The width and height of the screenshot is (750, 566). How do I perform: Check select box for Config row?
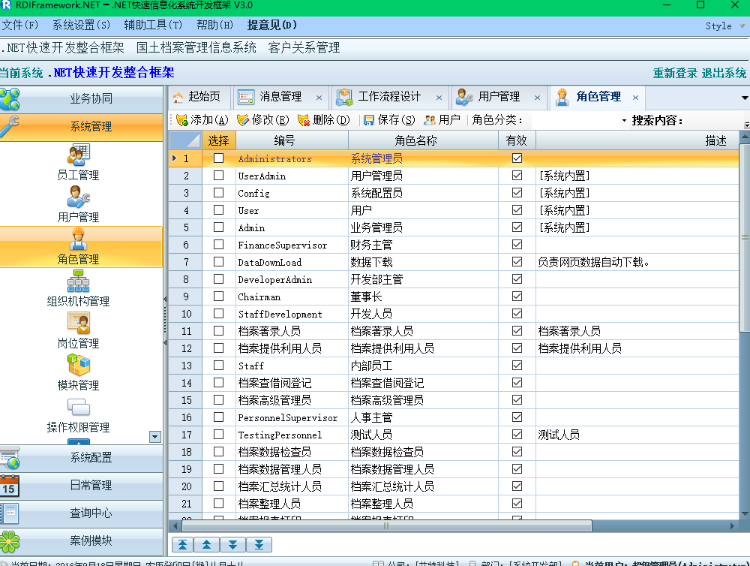[x=219, y=192]
